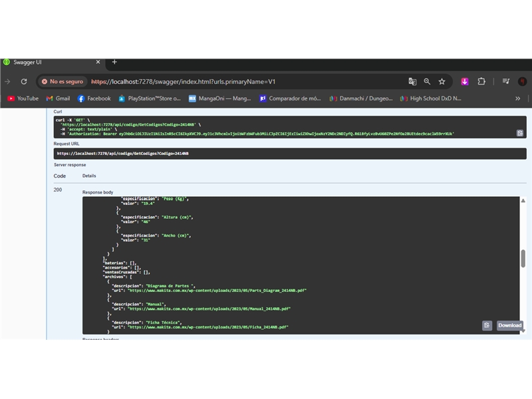Copy the response body to clipboard
Viewport: 532px width, 399px height.
(x=487, y=325)
